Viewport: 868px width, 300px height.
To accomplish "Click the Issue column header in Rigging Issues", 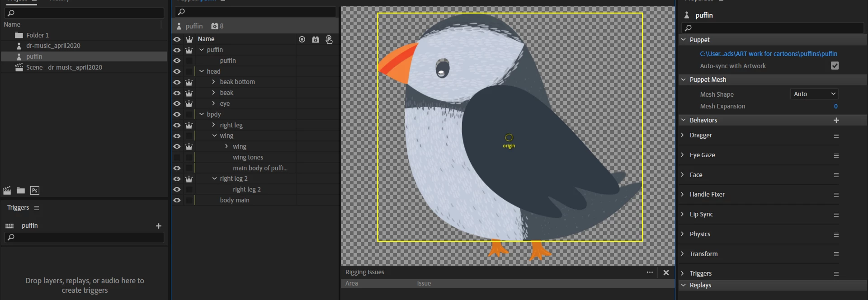I will (x=424, y=283).
